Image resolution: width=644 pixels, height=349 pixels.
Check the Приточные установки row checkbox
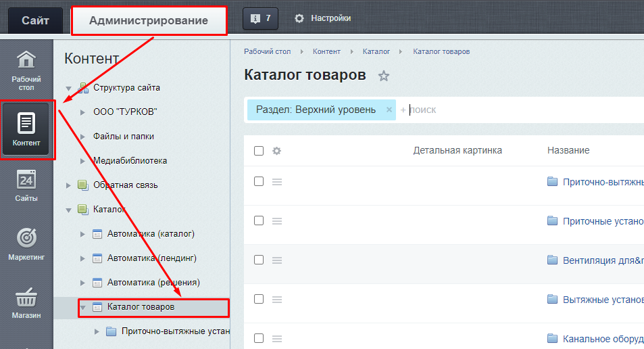[x=259, y=220]
